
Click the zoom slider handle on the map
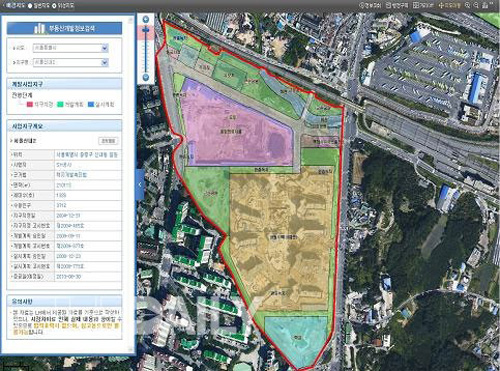click(x=146, y=30)
